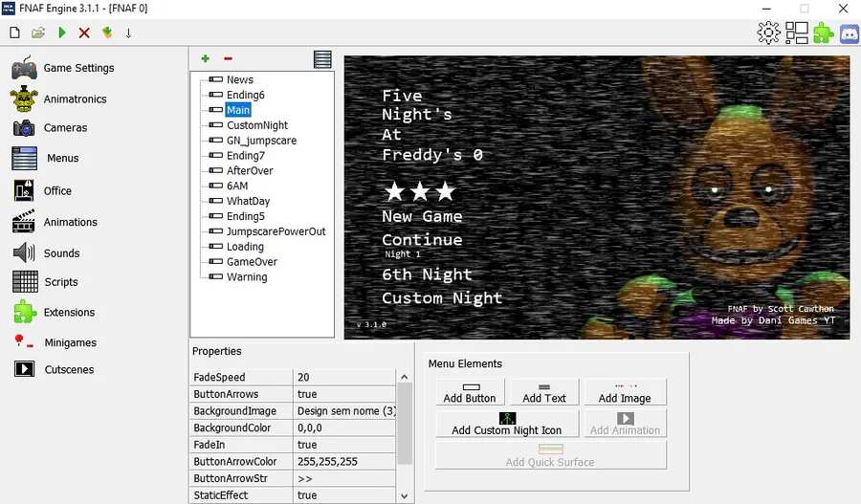Click properties scrollbar down arrow
This screenshot has width=861, height=504.
(404, 496)
